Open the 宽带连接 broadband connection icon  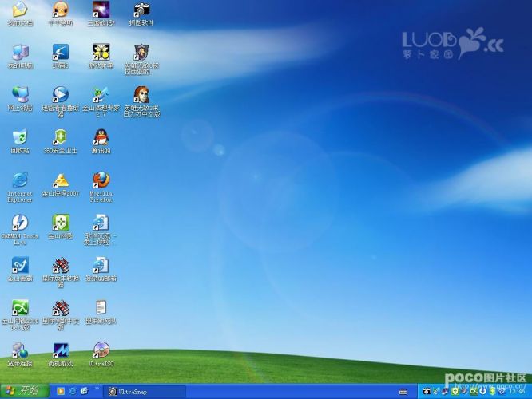[19, 350]
